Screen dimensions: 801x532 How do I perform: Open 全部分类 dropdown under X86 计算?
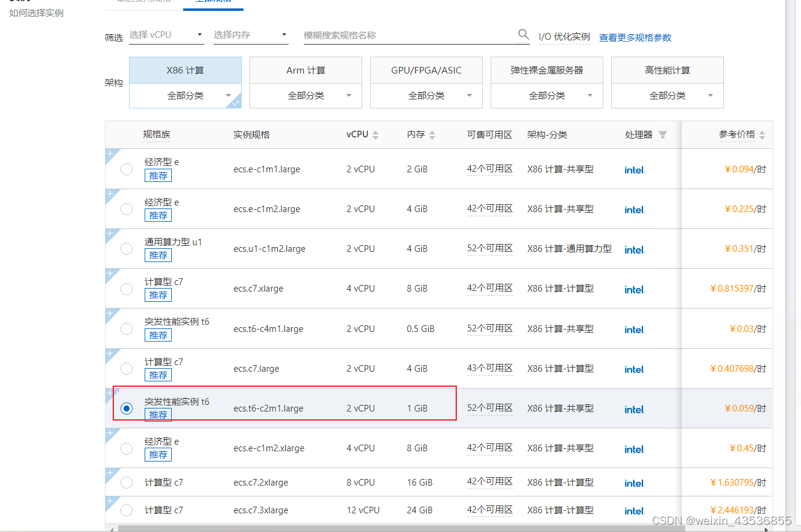click(185, 95)
